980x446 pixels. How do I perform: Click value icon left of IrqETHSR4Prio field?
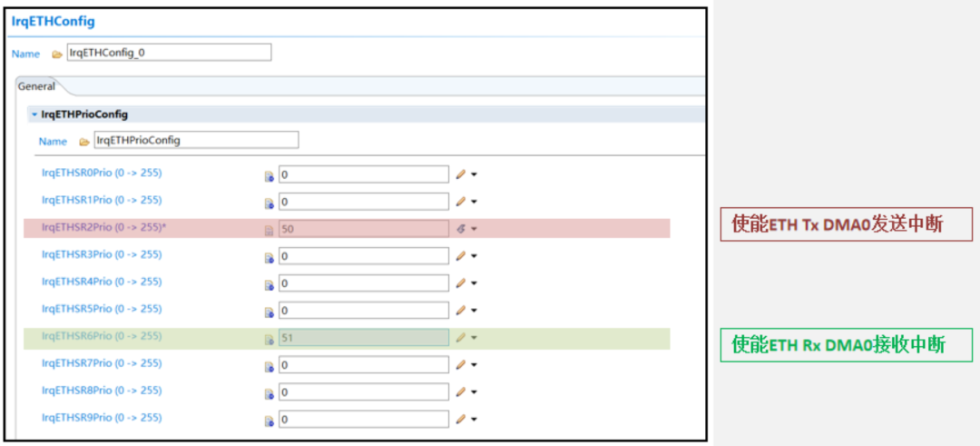[x=269, y=284]
